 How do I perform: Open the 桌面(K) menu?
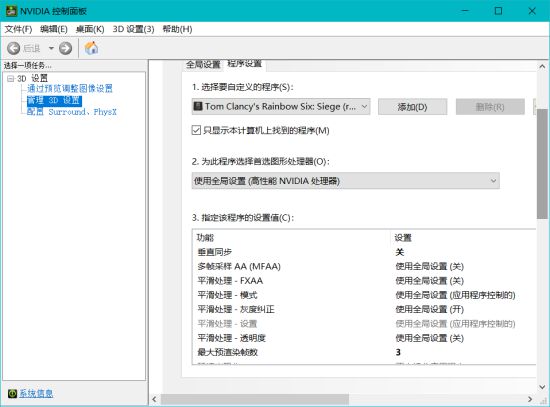[x=90, y=29]
